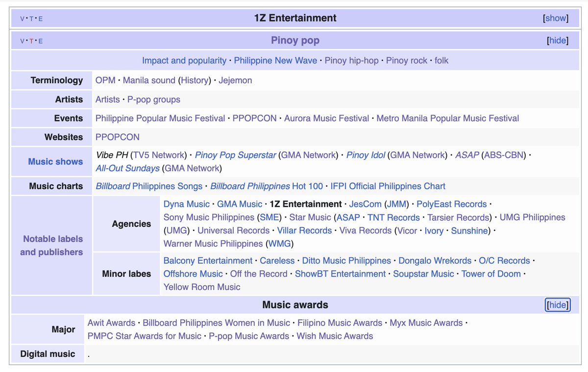Open Pinoy Idol link

[x=366, y=155]
